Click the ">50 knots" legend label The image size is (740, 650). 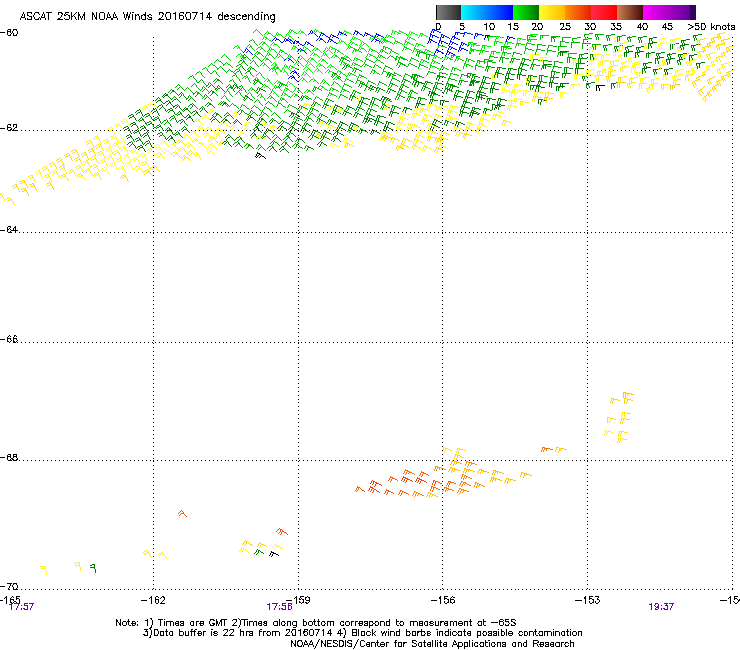pyautogui.click(x=711, y=27)
